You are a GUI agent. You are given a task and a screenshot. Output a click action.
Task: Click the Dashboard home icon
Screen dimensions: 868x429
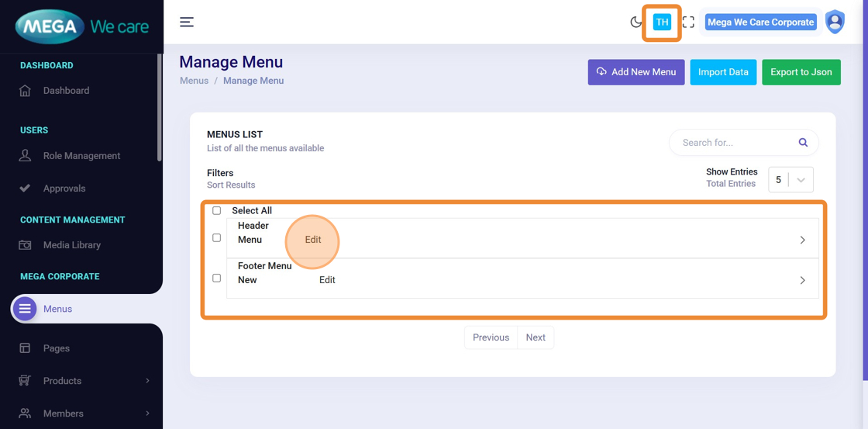click(25, 91)
